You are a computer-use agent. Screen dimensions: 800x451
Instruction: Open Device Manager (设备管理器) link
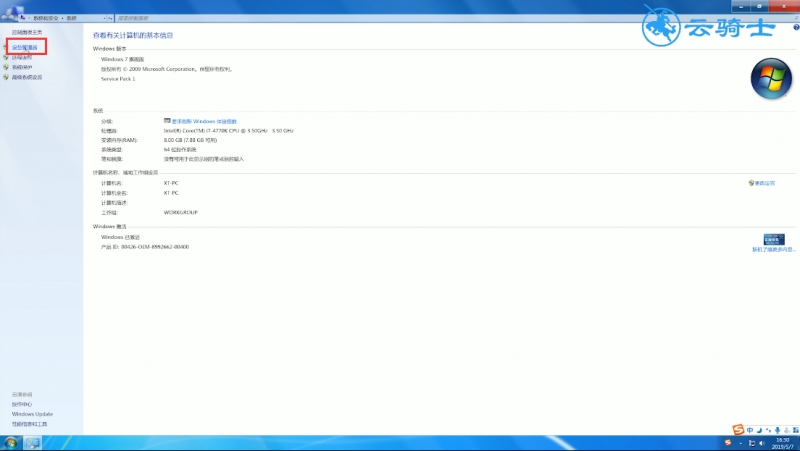(24, 47)
